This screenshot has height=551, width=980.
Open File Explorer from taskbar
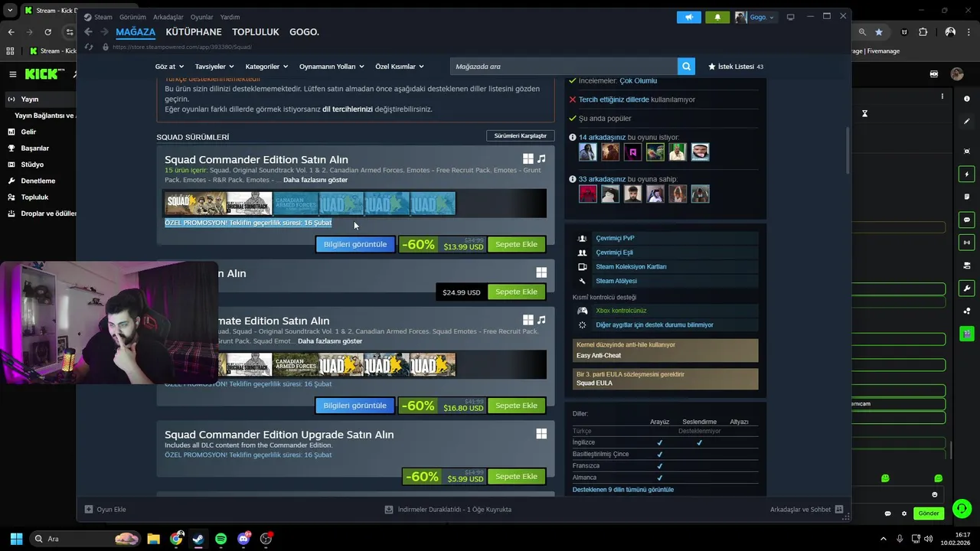(x=153, y=539)
